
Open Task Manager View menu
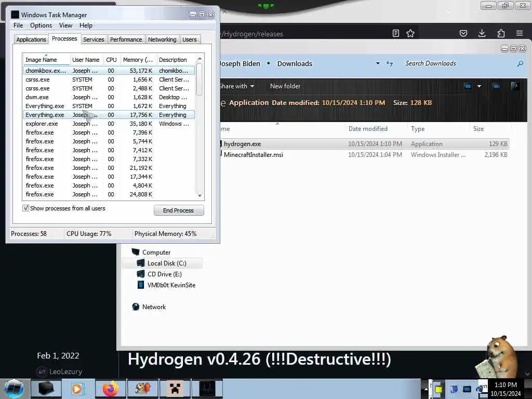65,25
